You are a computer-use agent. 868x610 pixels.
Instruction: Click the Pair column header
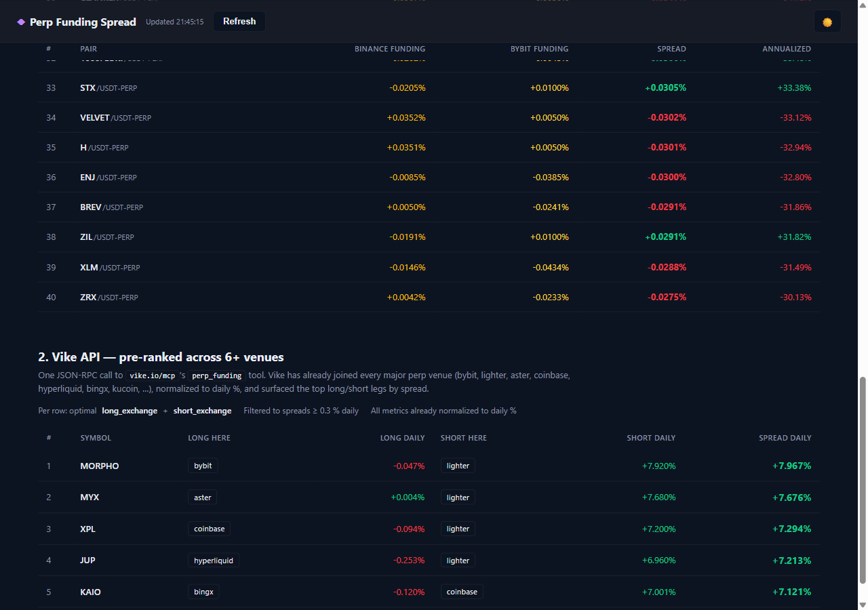[x=88, y=49]
